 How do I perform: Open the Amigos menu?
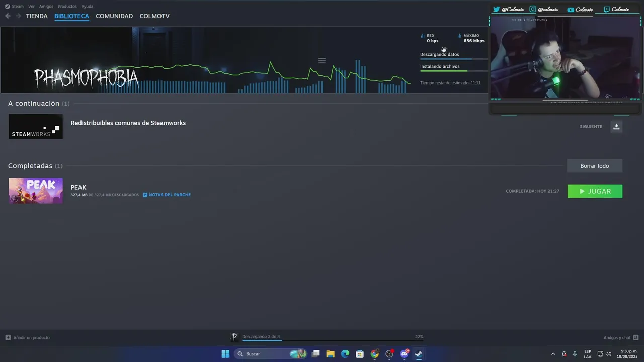46,6
